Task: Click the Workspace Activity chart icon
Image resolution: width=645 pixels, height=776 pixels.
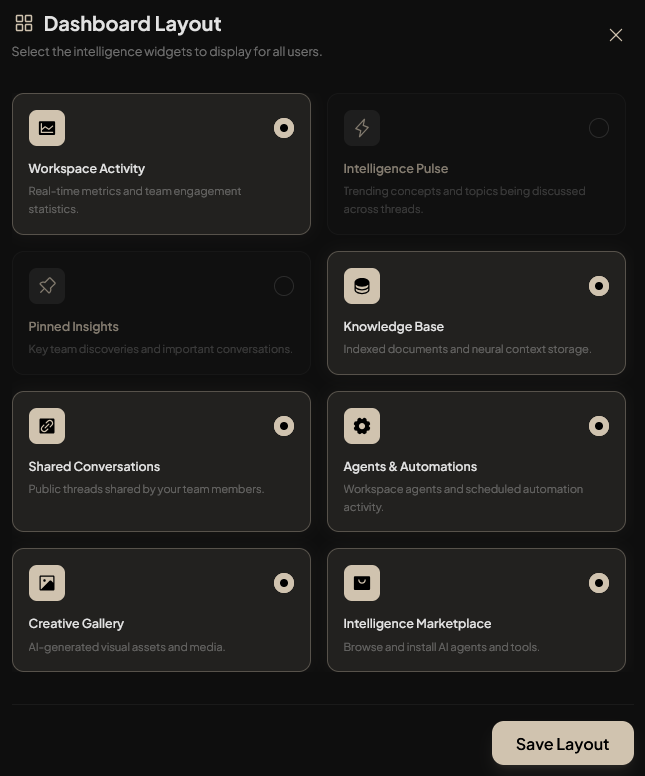Action: tap(47, 128)
